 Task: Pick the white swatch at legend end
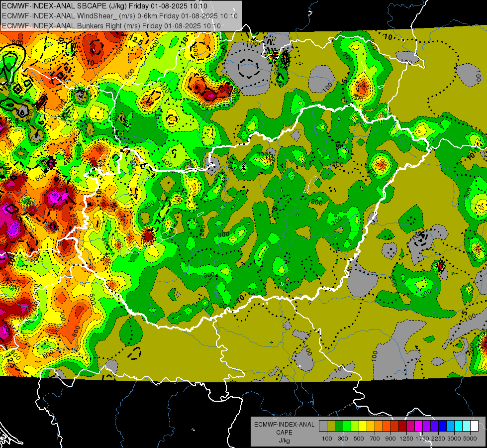(x=474, y=426)
